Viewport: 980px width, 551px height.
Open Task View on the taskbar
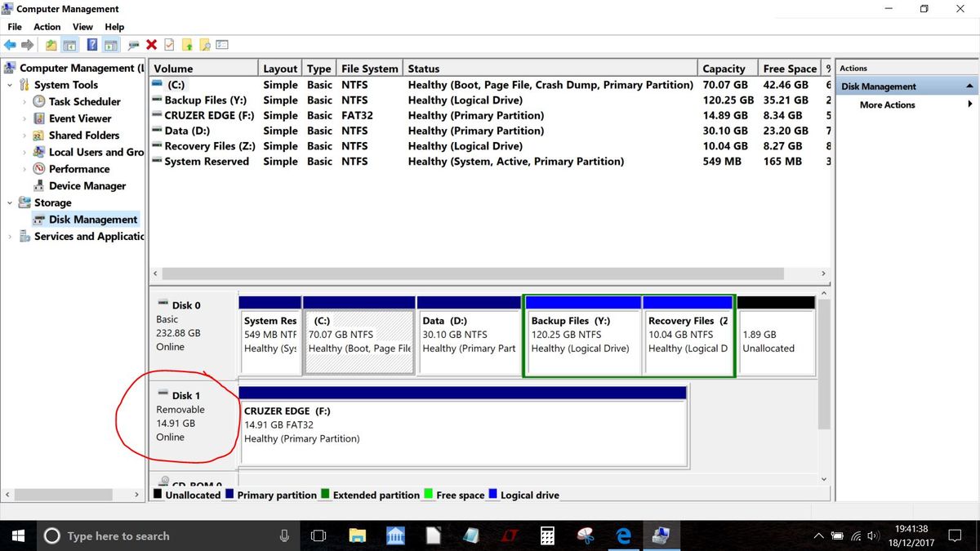[318, 536]
